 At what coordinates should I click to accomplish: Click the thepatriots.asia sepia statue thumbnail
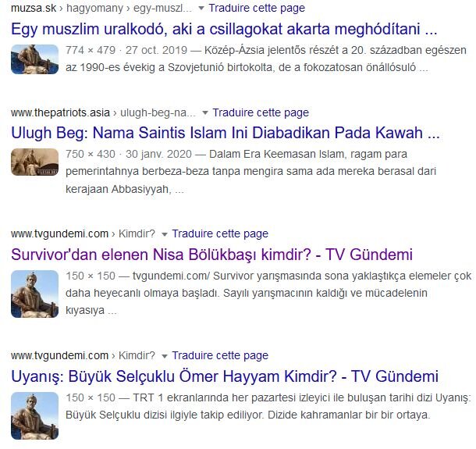[x=34, y=162]
